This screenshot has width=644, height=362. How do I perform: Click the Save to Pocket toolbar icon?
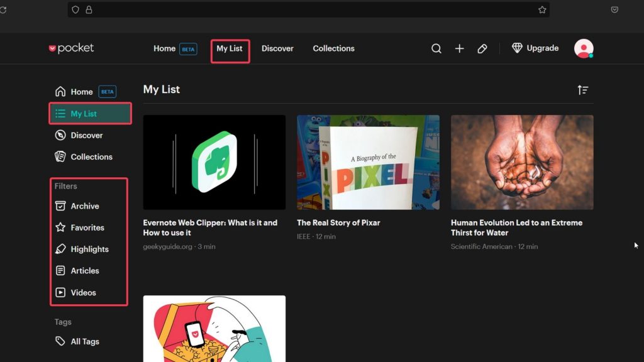(614, 10)
